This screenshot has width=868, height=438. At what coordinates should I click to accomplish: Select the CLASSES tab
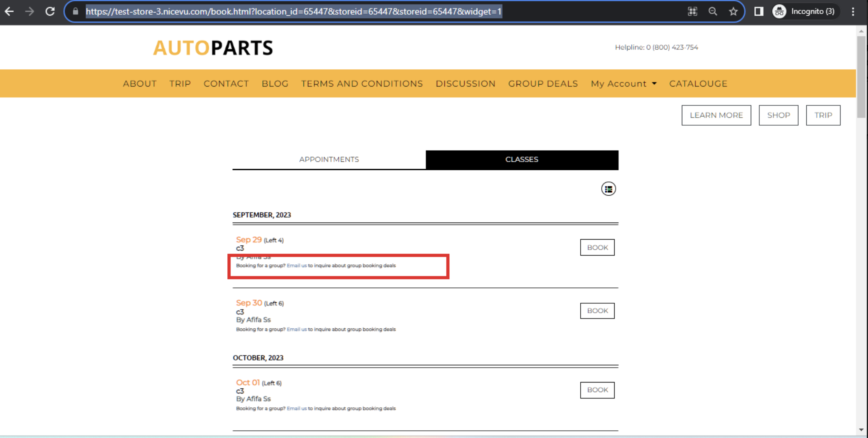click(x=521, y=159)
